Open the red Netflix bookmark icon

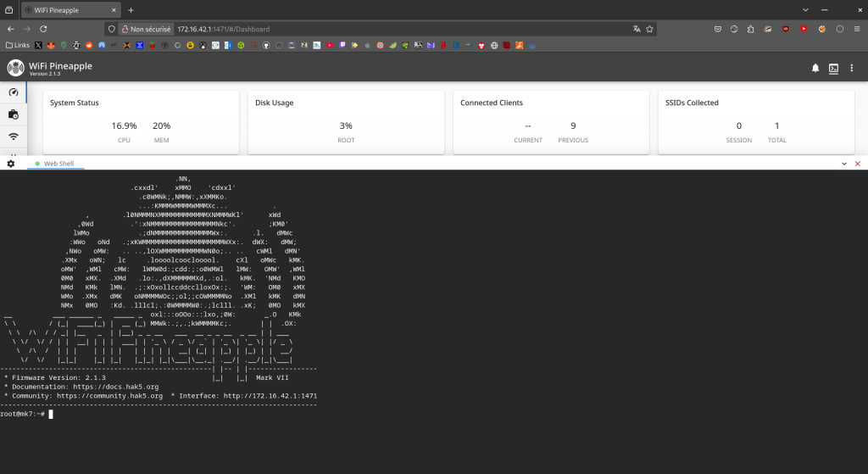tap(442, 45)
